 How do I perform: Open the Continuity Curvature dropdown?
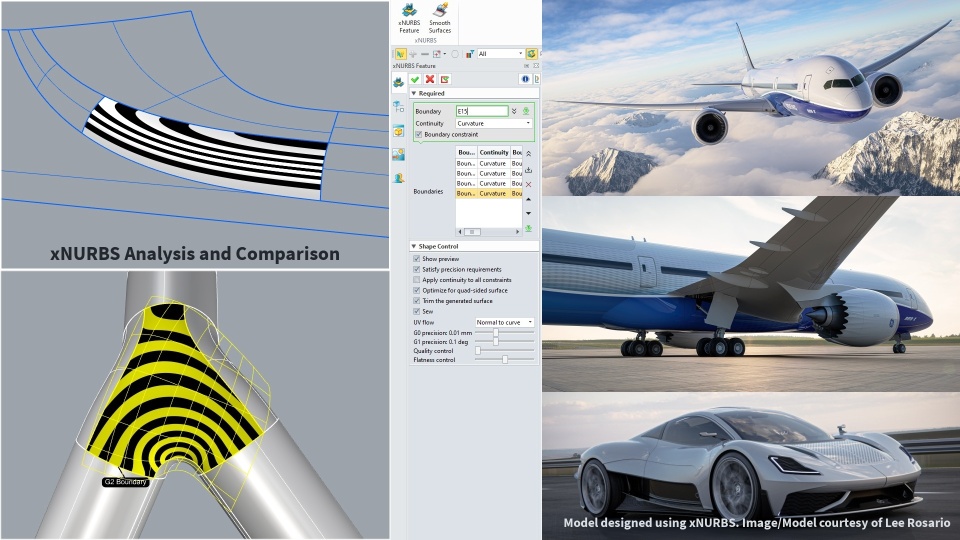(494, 123)
